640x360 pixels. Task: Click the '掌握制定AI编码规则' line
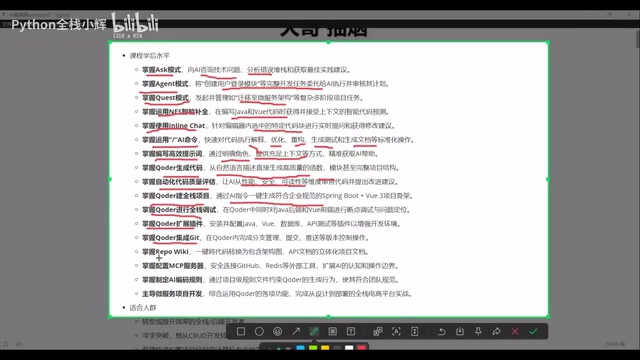click(x=271, y=280)
